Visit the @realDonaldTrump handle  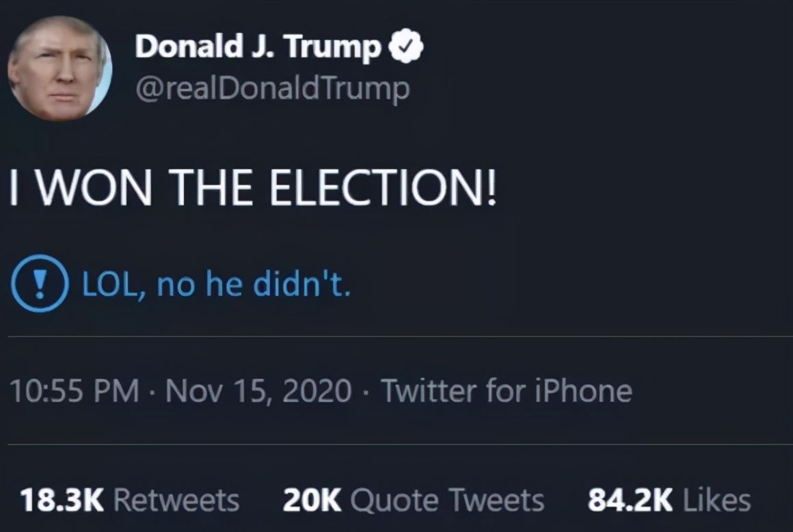[272, 88]
